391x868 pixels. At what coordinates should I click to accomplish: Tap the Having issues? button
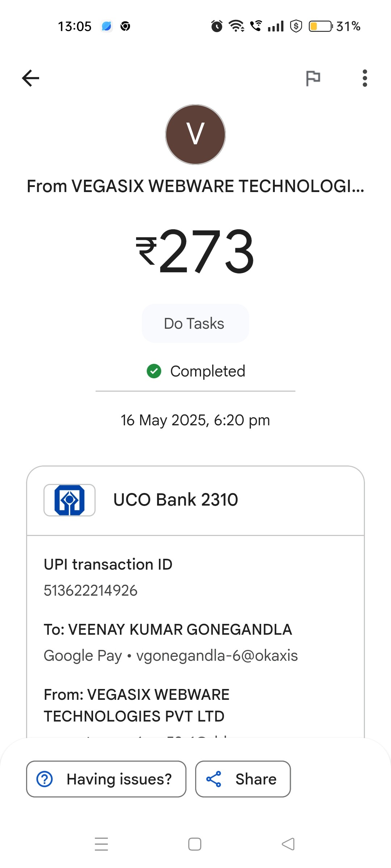(106, 779)
